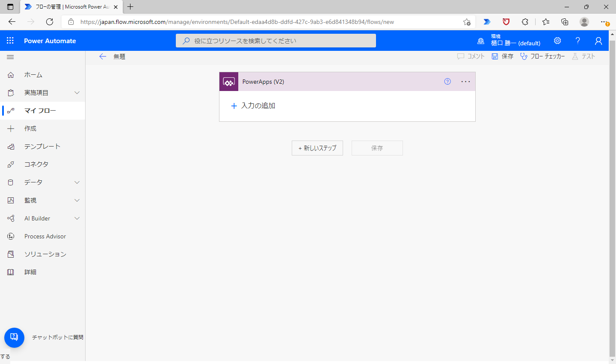The image size is (616, 364).
Task: Click the browser refresh icon
Action: (x=50, y=22)
